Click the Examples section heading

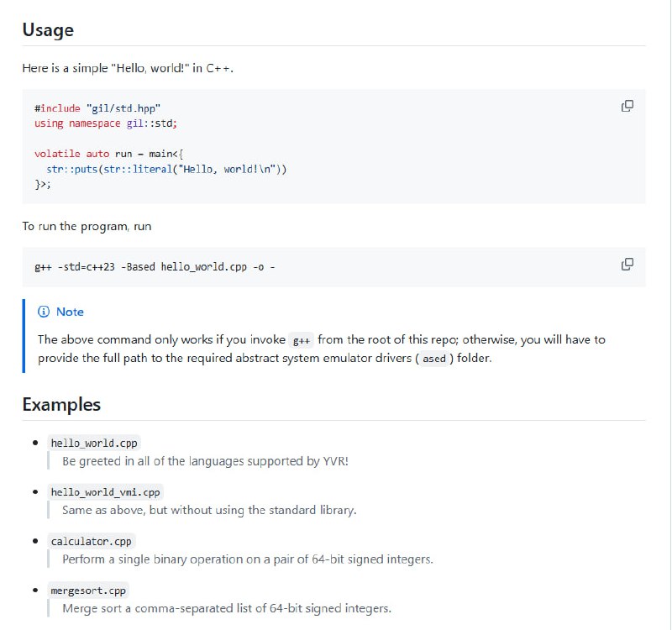tap(62, 404)
